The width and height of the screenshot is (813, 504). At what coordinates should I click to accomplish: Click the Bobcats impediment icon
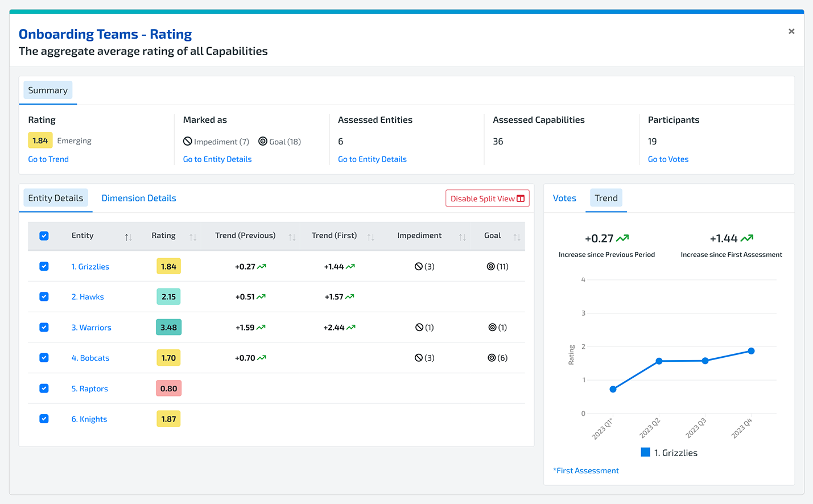click(x=419, y=358)
